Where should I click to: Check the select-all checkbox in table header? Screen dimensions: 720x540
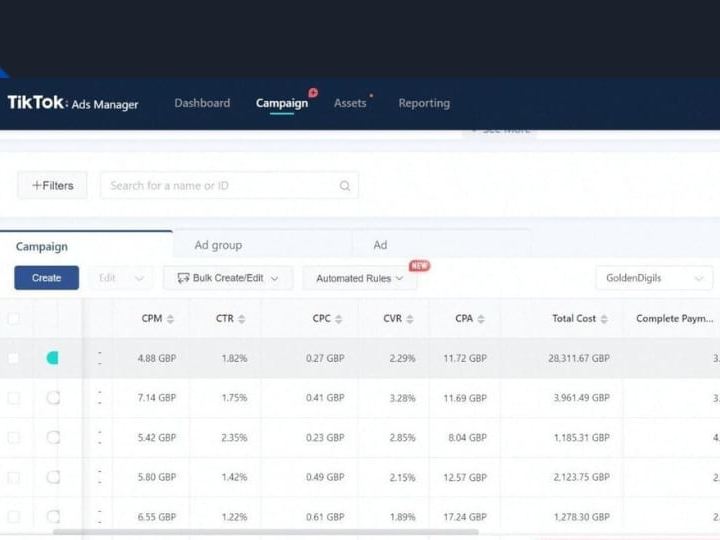[14, 318]
